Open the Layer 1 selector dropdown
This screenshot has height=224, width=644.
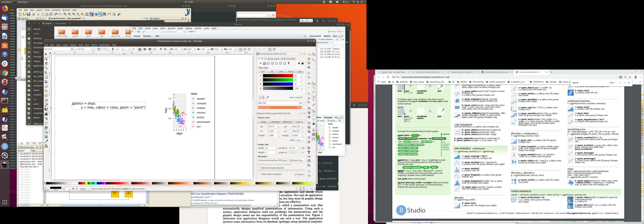click(x=85, y=189)
